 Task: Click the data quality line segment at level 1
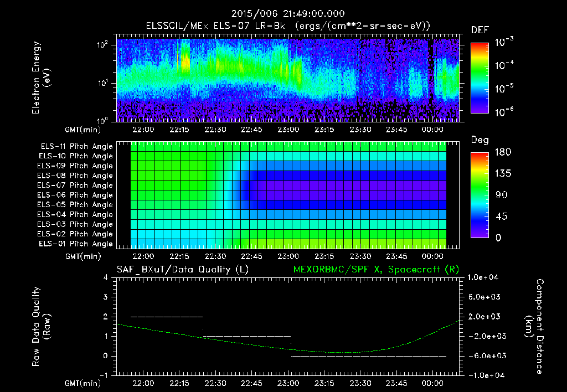point(247,336)
